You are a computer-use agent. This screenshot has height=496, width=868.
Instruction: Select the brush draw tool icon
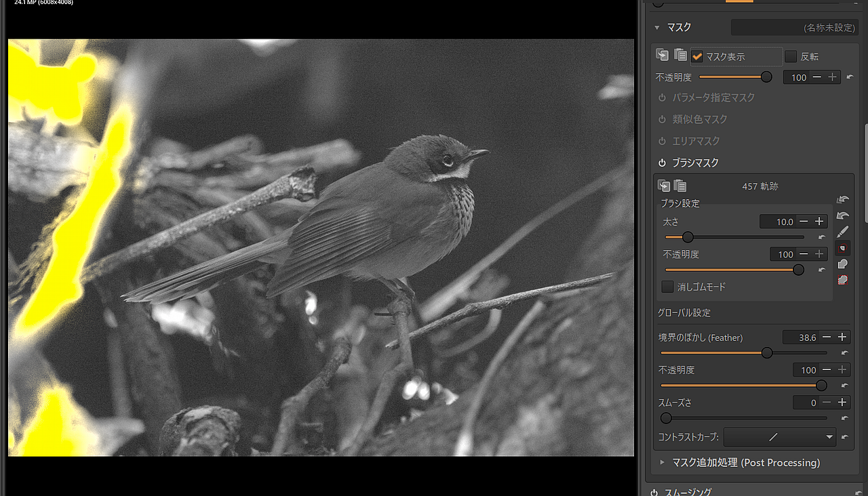843,232
